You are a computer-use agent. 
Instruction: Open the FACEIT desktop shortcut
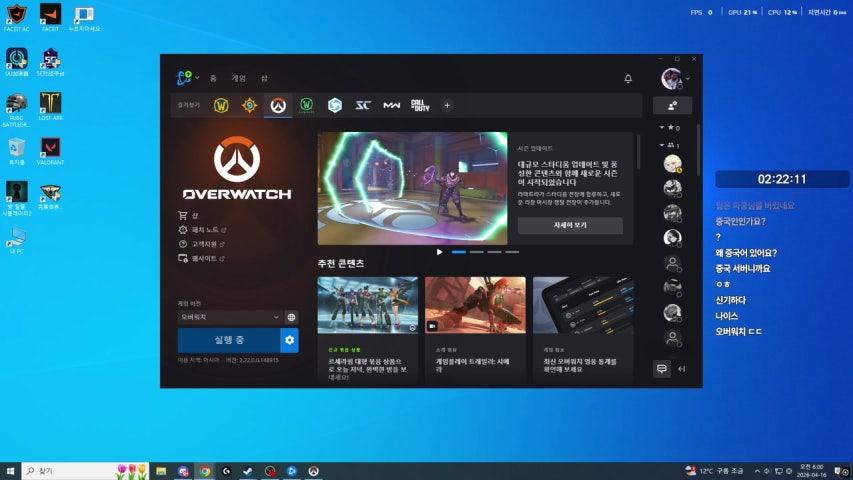(51, 17)
